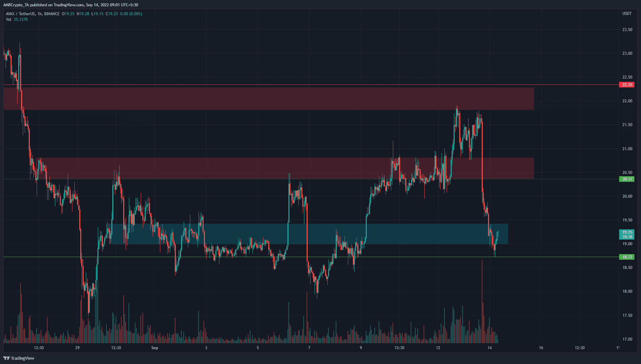
Task: Click the 7 date label on time axis
Action: [309, 348]
